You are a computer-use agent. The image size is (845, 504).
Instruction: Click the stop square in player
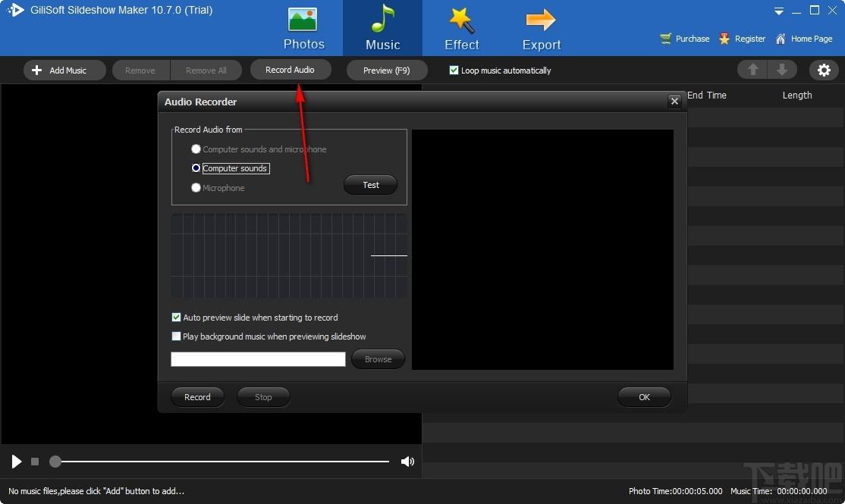(35, 462)
